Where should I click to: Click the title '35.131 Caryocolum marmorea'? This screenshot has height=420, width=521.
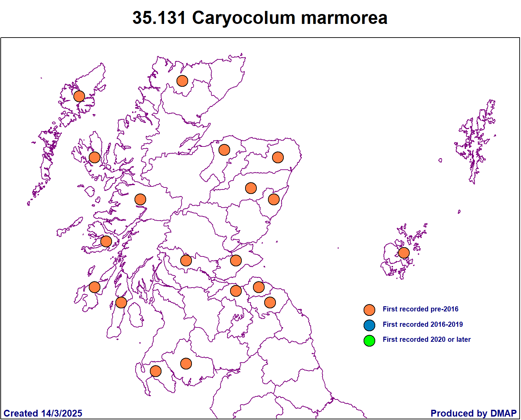(260, 18)
